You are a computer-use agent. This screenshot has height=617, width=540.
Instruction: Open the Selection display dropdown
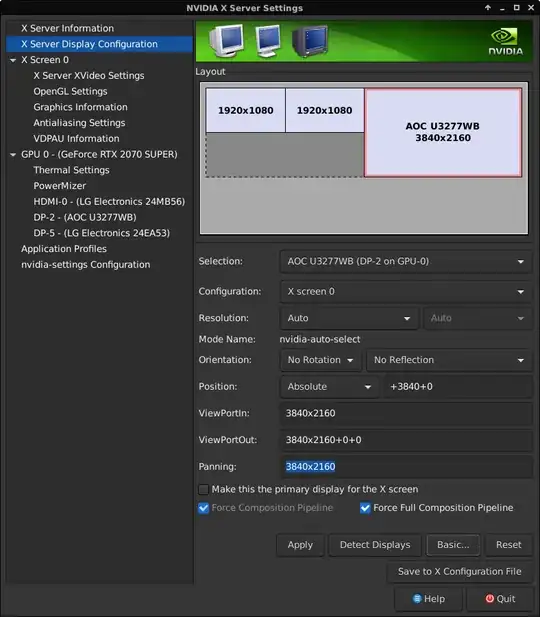tap(406, 262)
